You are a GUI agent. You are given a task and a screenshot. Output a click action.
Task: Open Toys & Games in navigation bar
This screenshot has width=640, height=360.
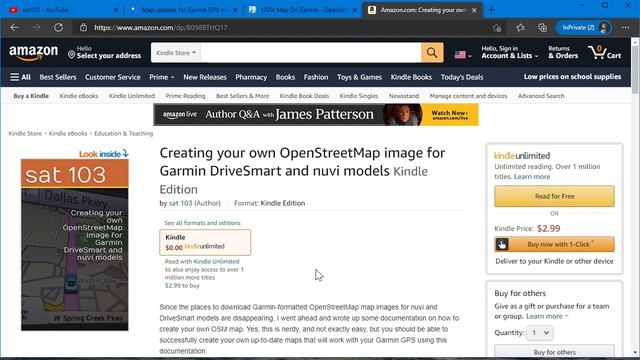click(360, 77)
